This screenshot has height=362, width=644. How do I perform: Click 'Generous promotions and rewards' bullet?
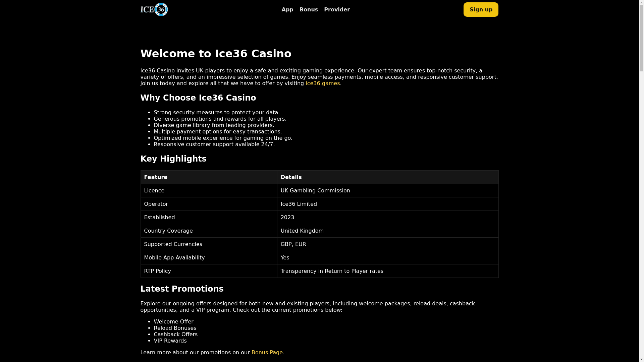click(220, 119)
